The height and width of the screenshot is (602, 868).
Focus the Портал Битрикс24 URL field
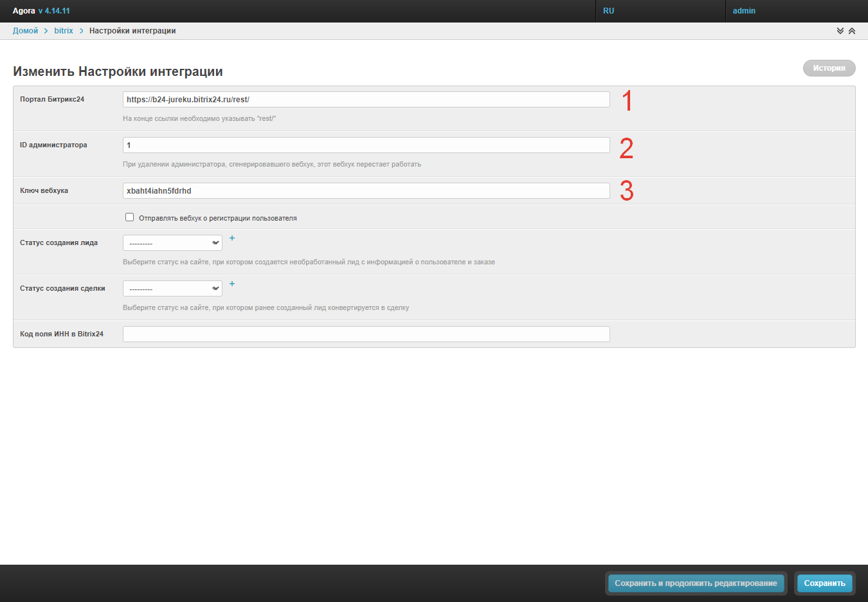click(x=366, y=100)
